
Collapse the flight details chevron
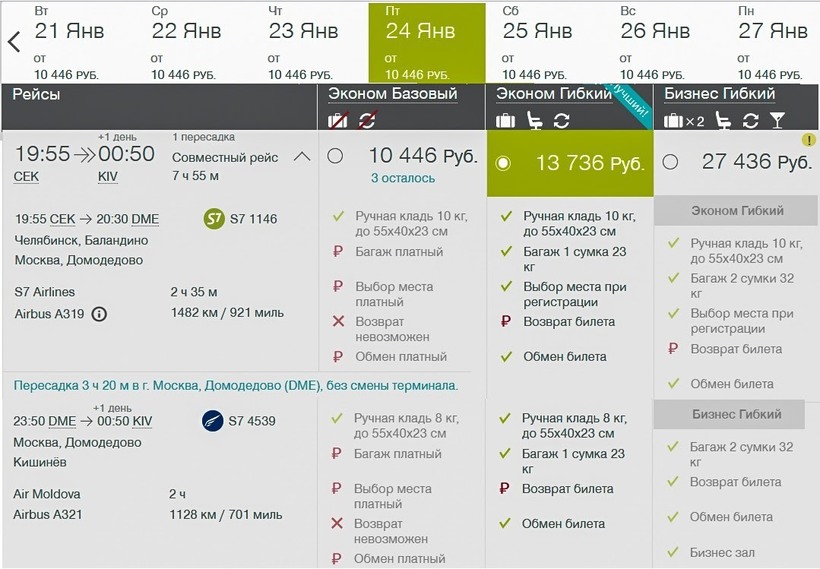301,157
